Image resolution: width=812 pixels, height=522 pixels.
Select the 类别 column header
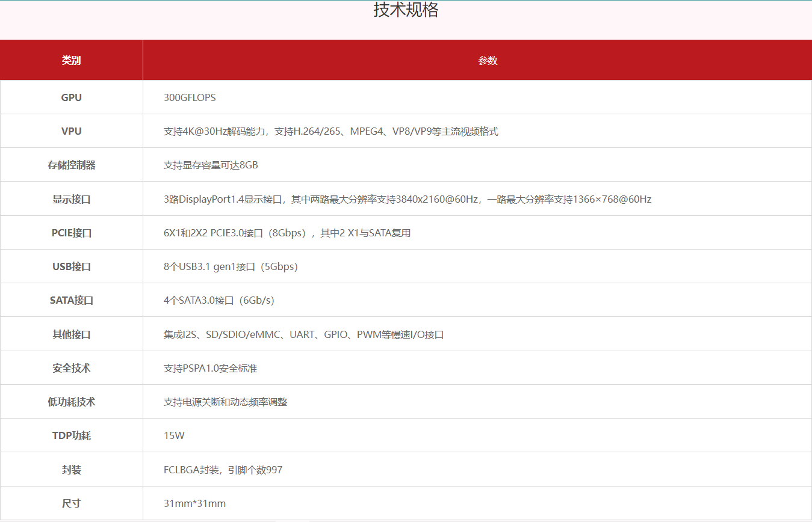pos(71,60)
